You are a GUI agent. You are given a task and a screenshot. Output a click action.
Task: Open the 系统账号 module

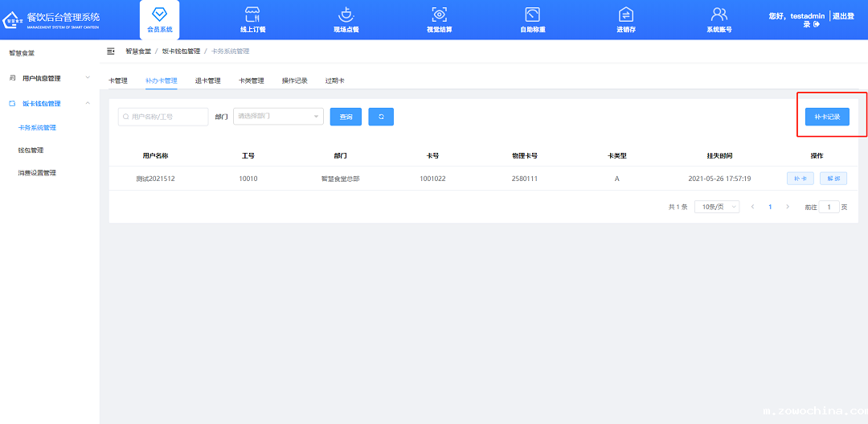click(x=719, y=19)
